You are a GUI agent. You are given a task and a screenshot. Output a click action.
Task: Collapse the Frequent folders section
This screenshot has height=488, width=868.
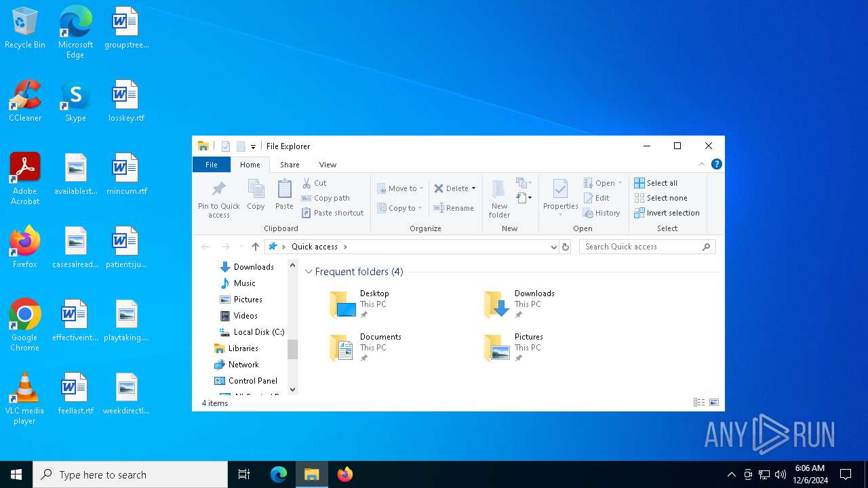309,272
